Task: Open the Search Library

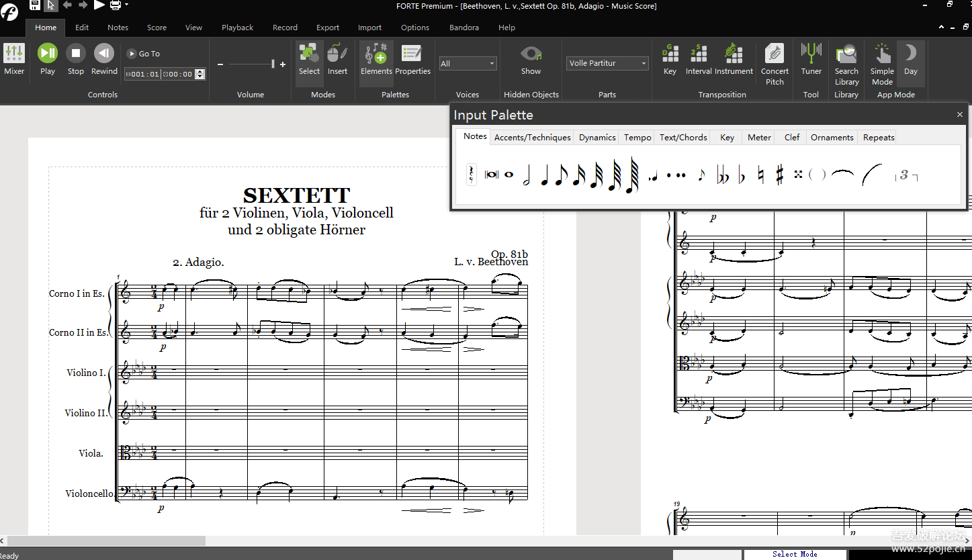Action: tap(846, 64)
